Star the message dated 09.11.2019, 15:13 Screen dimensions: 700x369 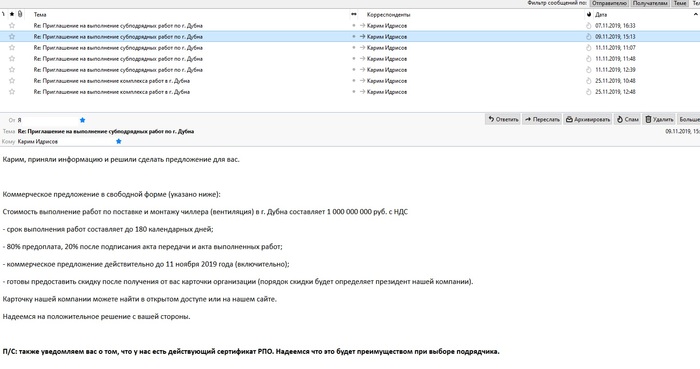(x=12, y=37)
